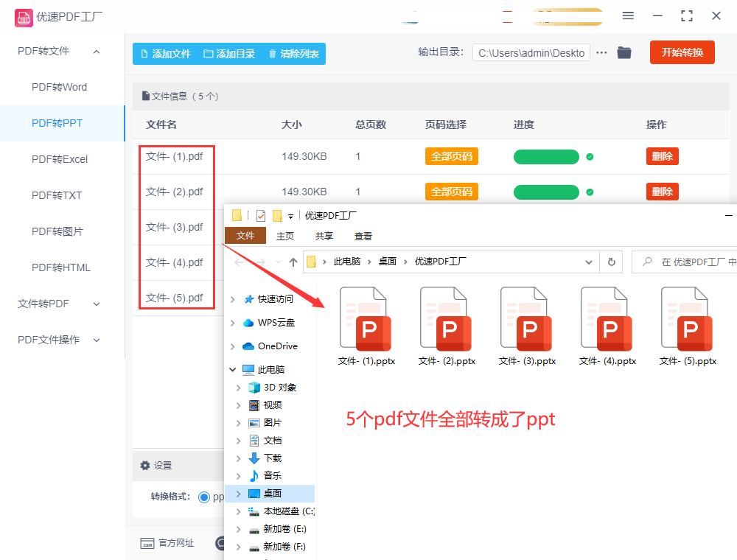
Task: Expand the PDF文件操作 sidebar section
Action: [97, 340]
